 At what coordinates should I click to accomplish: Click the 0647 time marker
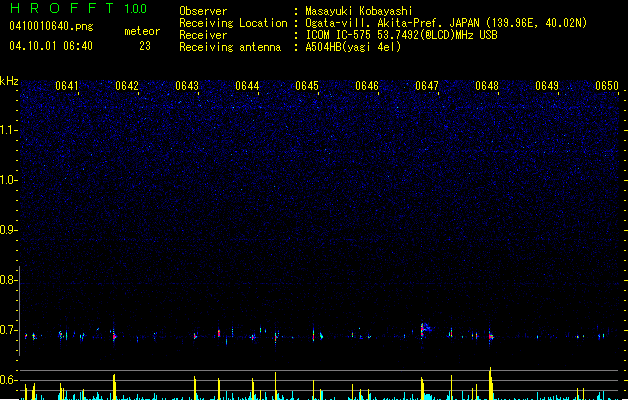pos(427,86)
